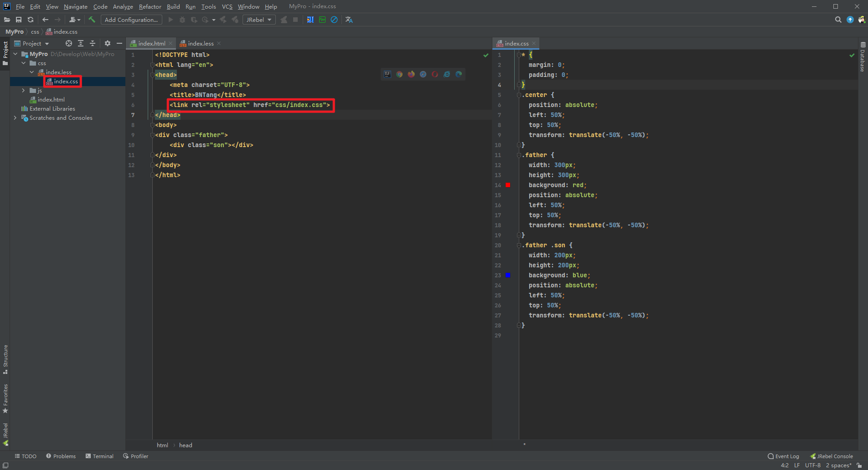Open the JRebel run configuration dropdown

click(x=259, y=20)
